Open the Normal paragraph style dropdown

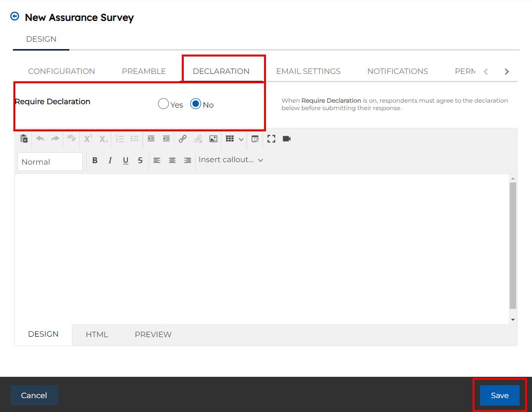pos(50,162)
